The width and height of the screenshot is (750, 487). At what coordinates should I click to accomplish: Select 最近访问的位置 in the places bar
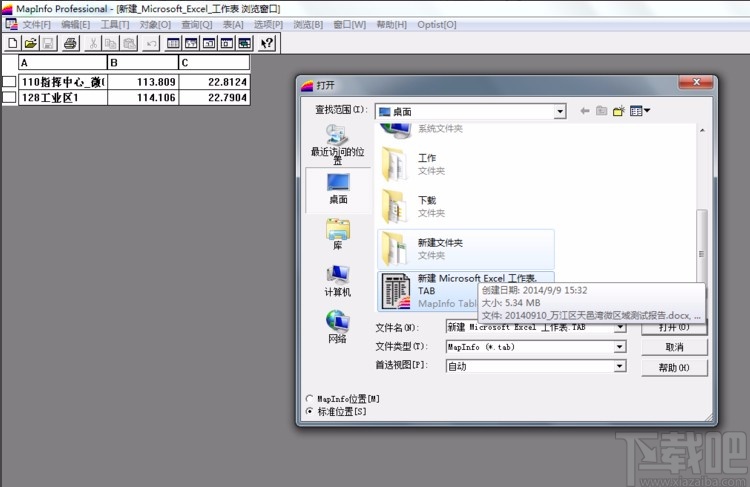coord(338,144)
